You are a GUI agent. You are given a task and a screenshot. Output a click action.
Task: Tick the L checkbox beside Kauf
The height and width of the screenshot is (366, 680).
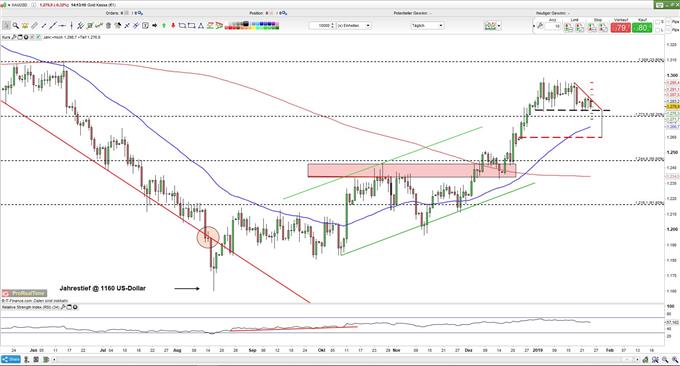pos(657,30)
